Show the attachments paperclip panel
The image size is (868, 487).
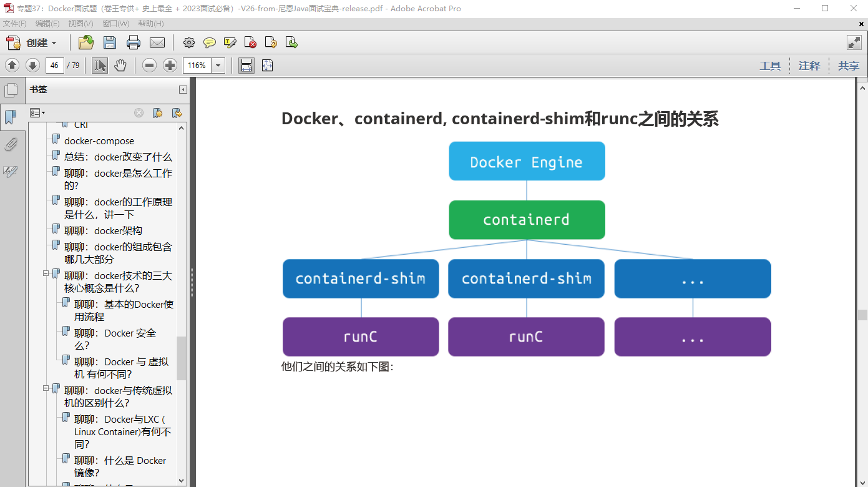(x=11, y=144)
